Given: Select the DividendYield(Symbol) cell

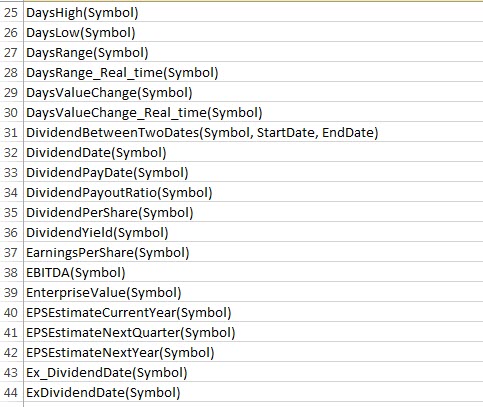Looking at the screenshot, I should (253, 232).
